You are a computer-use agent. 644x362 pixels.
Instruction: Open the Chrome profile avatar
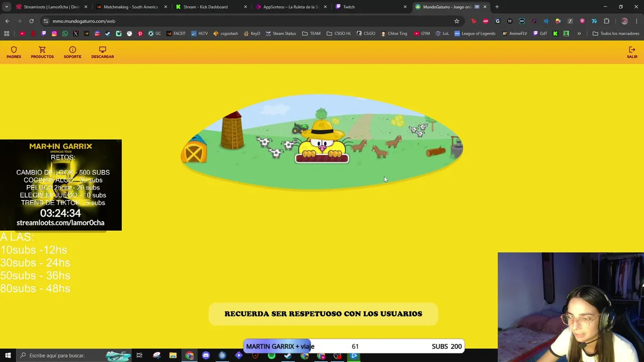[x=624, y=21]
